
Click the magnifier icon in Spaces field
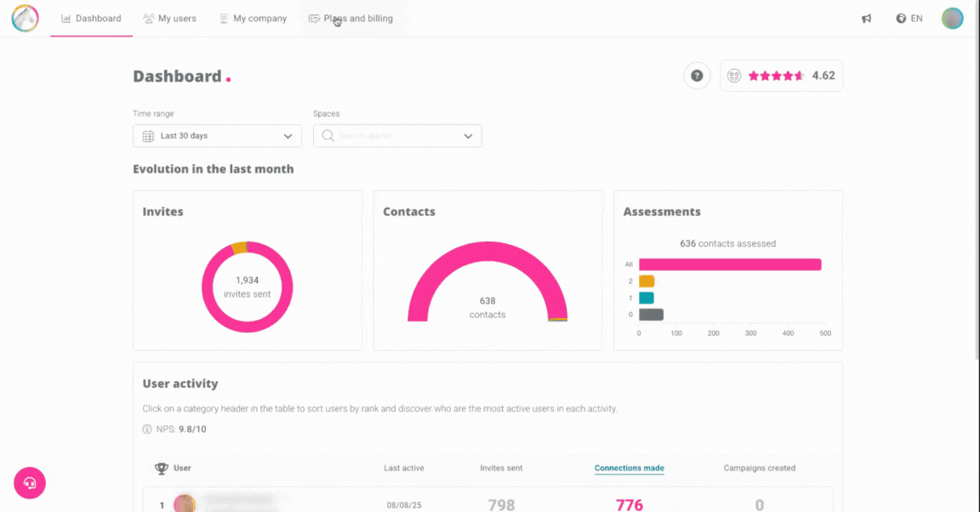tap(328, 136)
